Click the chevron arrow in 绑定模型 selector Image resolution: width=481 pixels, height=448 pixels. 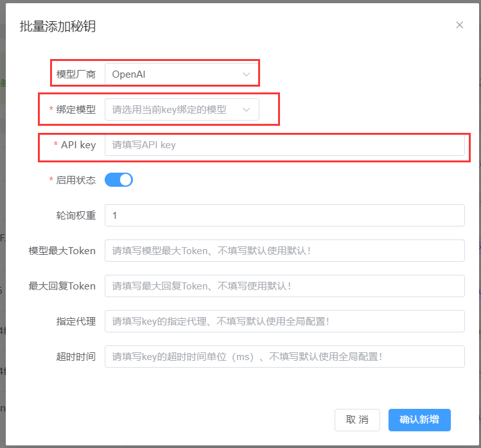[246, 110]
